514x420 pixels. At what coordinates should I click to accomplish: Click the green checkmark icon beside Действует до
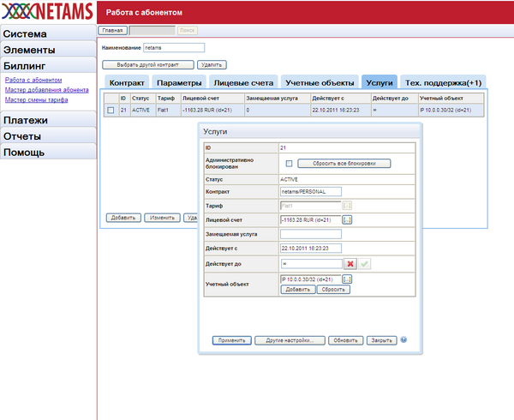tap(363, 264)
